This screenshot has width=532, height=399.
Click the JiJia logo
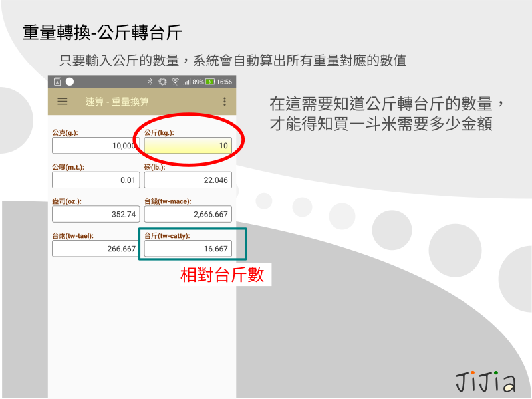(x=485, y=382)
